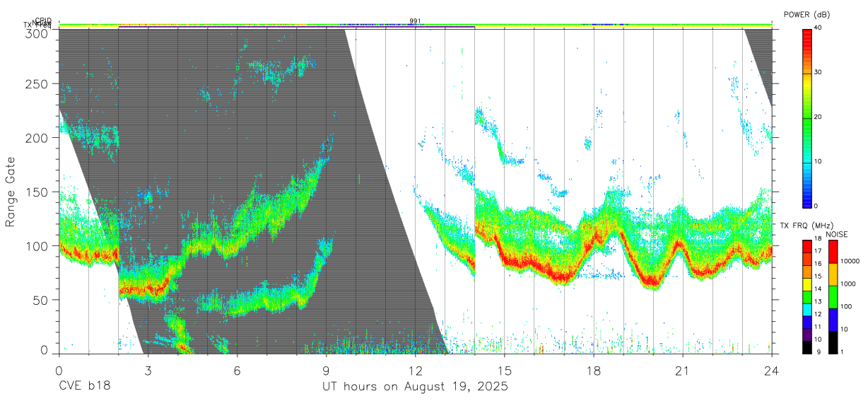Click the orange block of the NOISE scale
This screenshot has width=868, height=401.
(833, 274)
